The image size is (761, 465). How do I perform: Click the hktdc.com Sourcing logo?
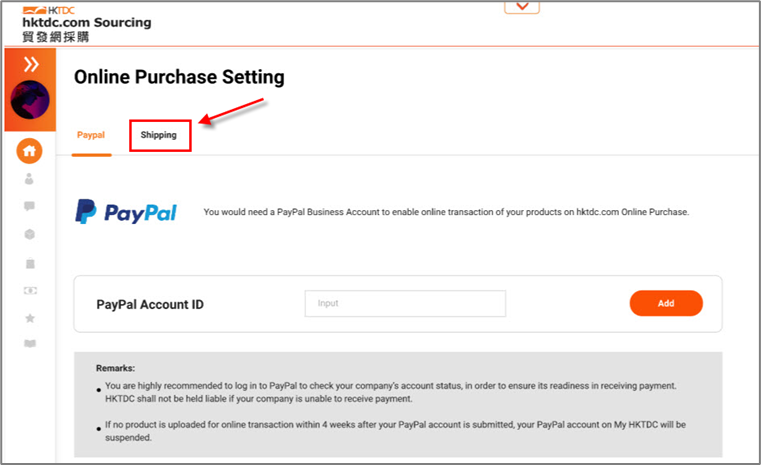[x=87, y=23]
